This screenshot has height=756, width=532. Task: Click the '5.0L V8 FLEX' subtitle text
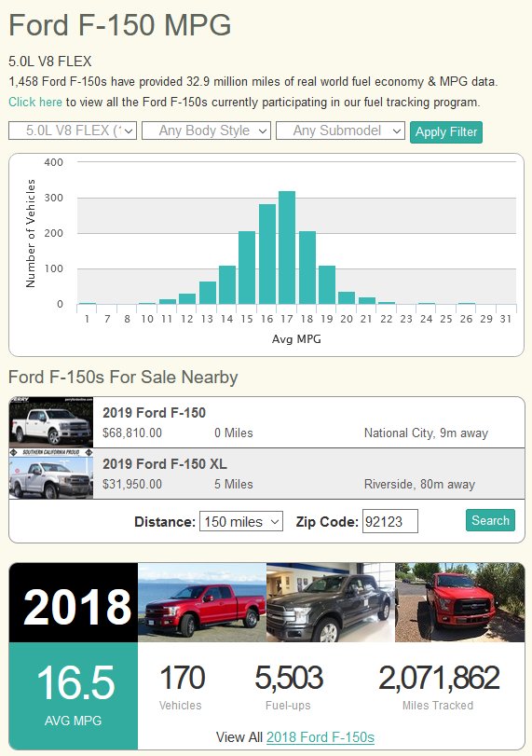[50, 62]
